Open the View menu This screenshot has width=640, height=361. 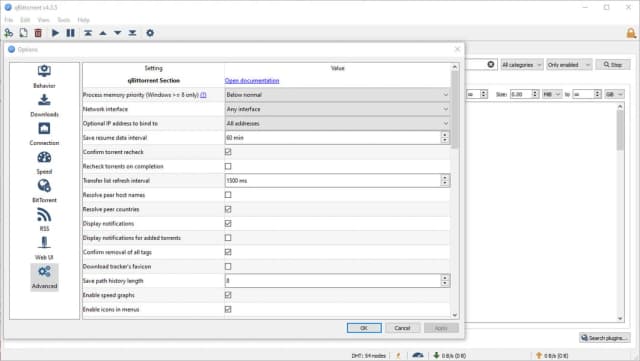43,20
